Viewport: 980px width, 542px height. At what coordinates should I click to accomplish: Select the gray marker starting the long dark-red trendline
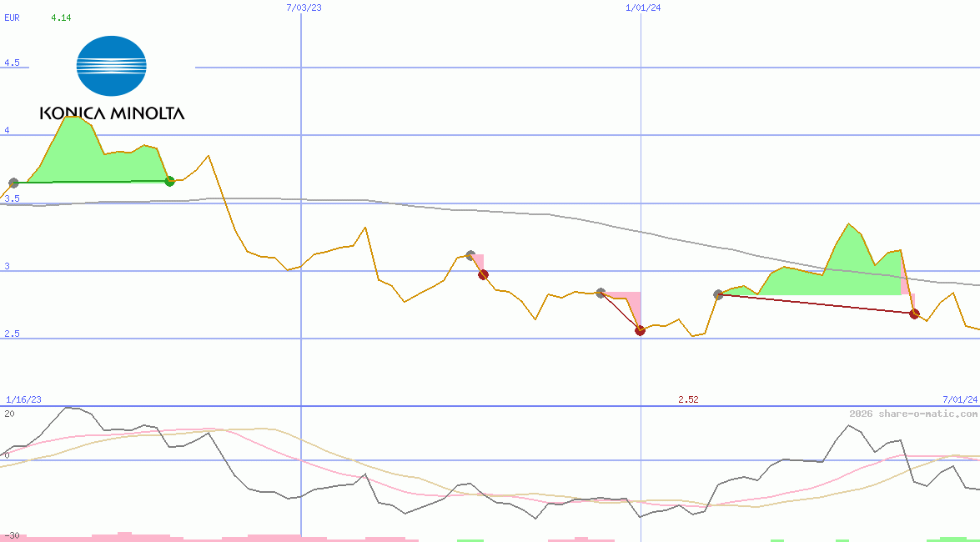(718, 294)
